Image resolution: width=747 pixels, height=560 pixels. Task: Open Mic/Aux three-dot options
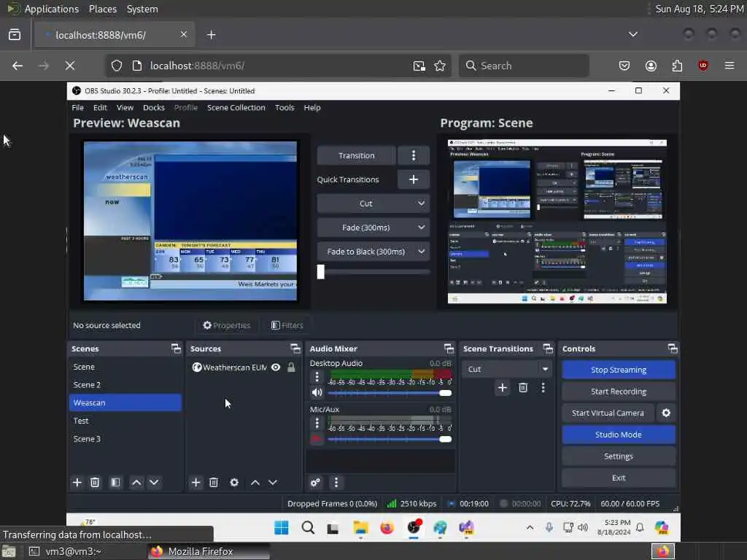click(x=317, y=423)
